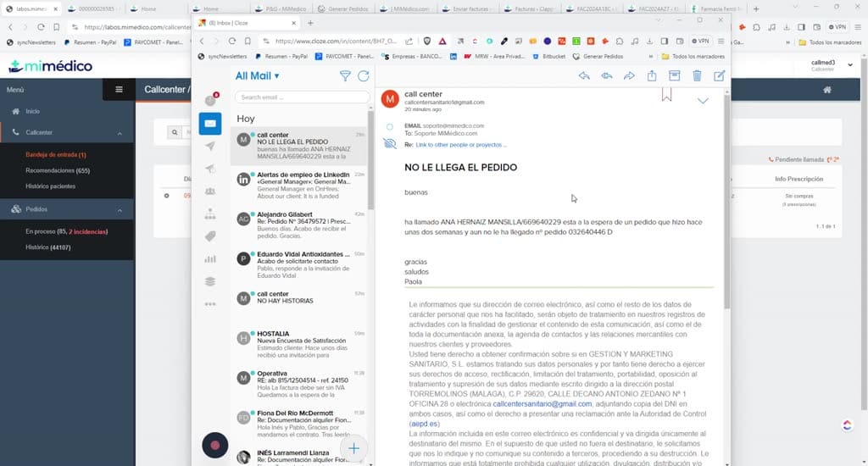Screen dimensions: 868x466
Task: Click the dark round record button
Action: click(x=215, y=445)
